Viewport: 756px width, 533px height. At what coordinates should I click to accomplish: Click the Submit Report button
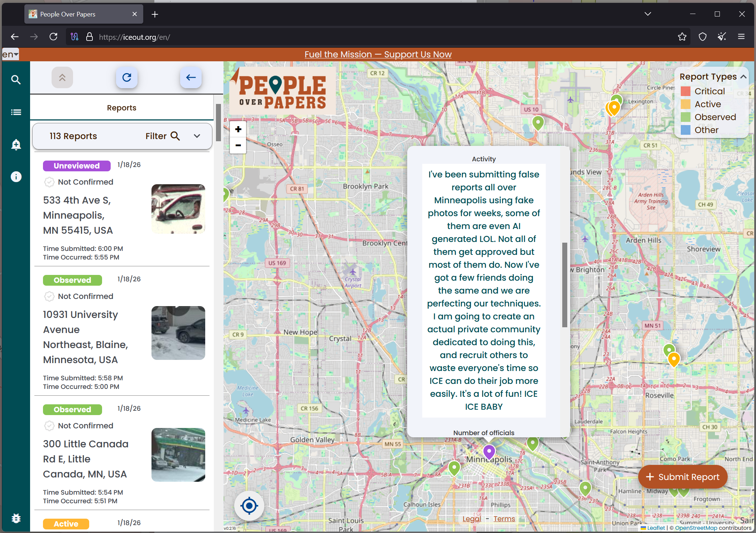pyautogui.click(x=683, y=477)
